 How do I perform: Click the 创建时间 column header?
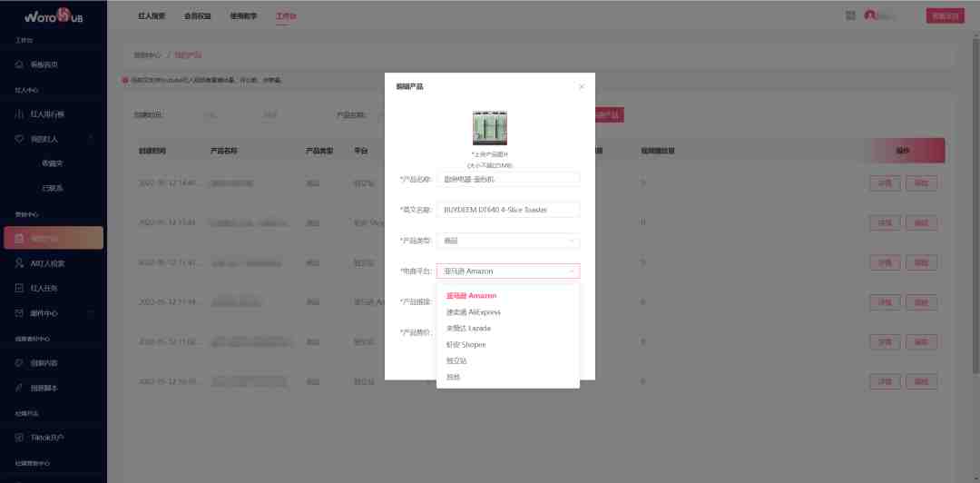coord(152,152)
